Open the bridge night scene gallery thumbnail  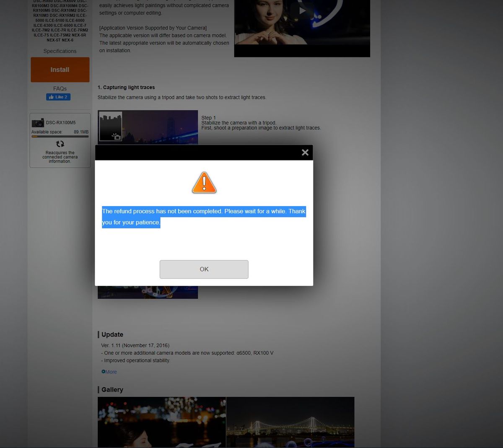coord(290,422)
